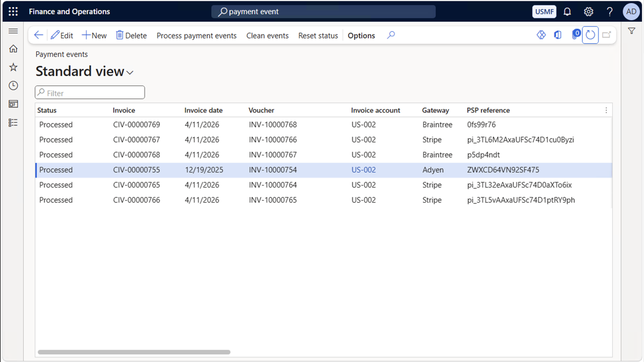Click Process payment events
The width and height of the screenshot is (644, 362).
point(196,35)
